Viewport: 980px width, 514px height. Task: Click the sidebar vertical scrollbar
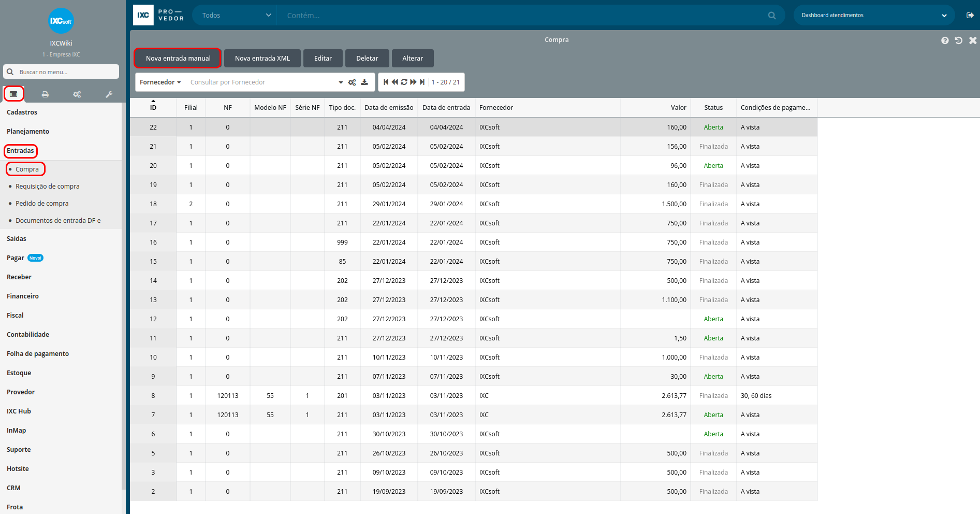tap(123, 295)
